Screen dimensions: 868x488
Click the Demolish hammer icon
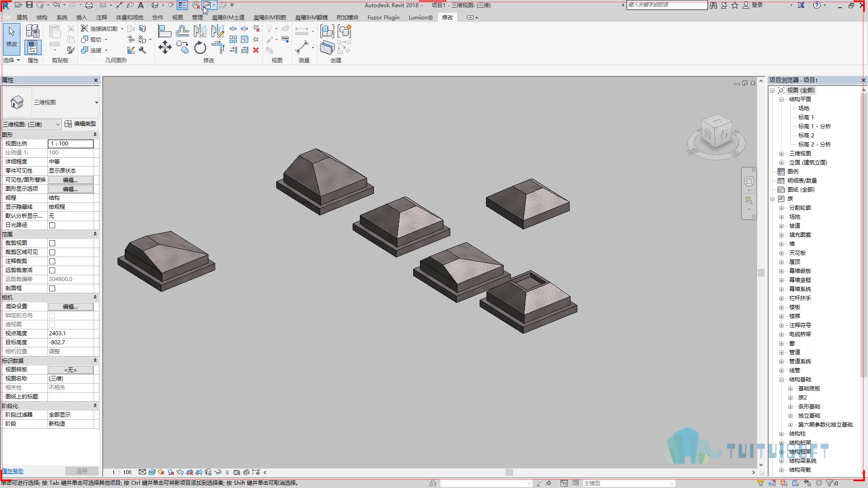click(142, 50)
